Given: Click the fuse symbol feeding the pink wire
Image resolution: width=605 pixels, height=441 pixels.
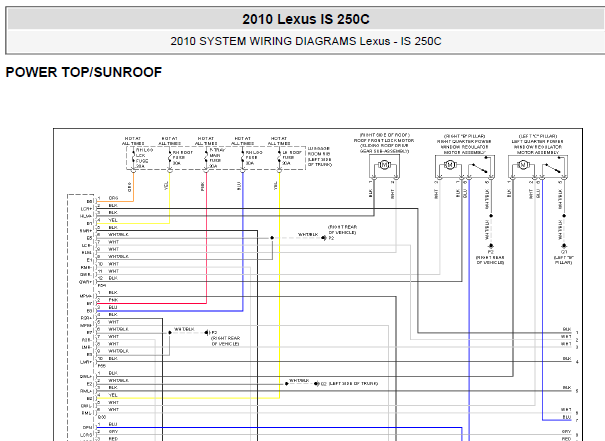Looking at the screenshot, I should [x=206, y=157].
